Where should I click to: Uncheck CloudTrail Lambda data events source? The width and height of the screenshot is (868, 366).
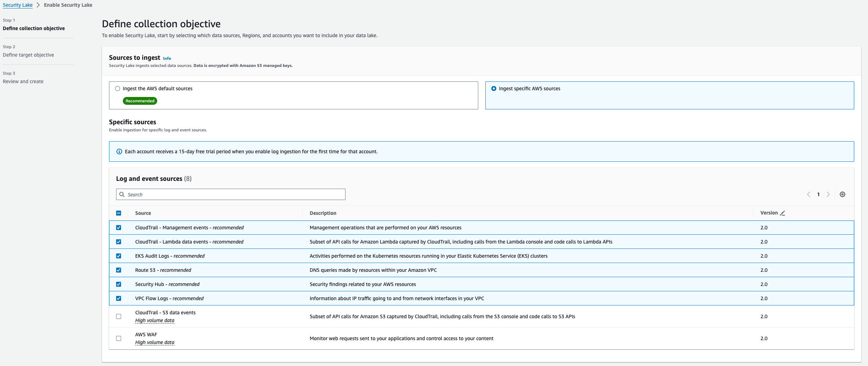119,242
